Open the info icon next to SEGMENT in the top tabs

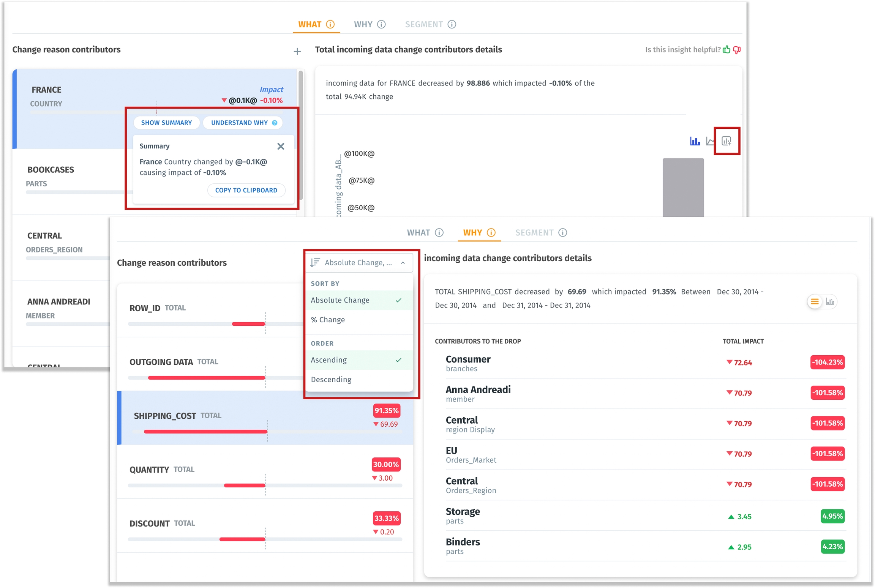[x=452, y=25]
